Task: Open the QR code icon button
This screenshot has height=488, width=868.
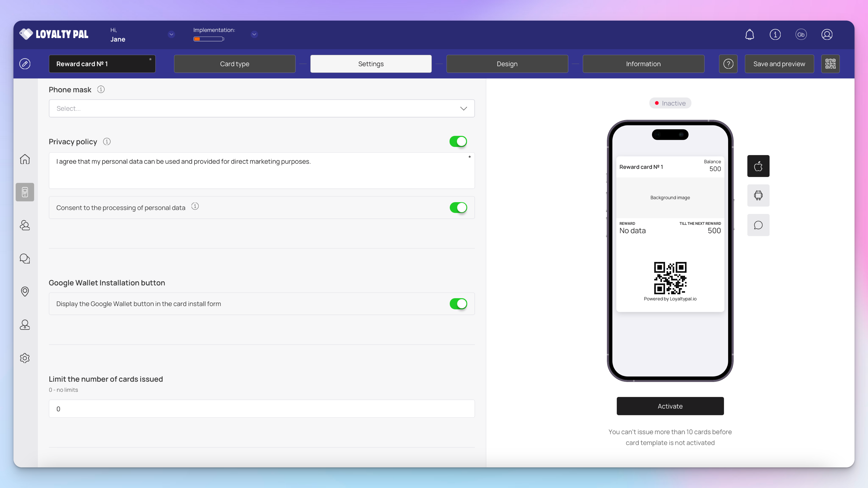Action: (830, 64)
